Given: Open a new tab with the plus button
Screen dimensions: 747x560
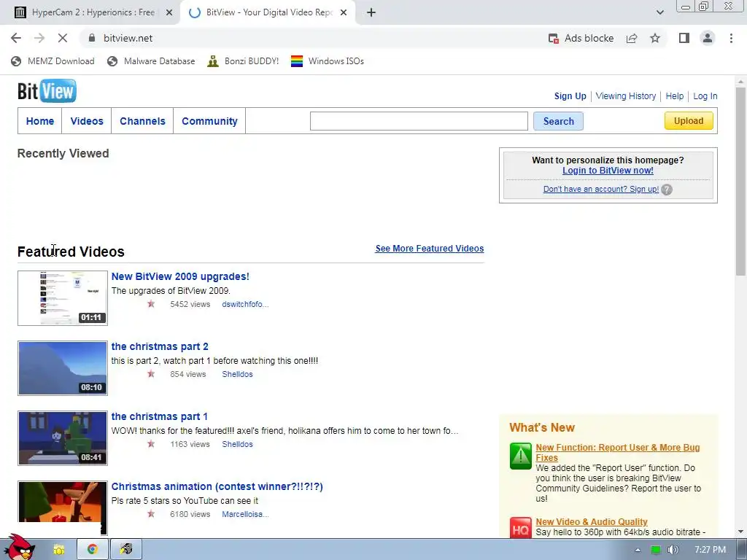Looking at the screenshot, I should pyautogui.click(x=371, y=12).
